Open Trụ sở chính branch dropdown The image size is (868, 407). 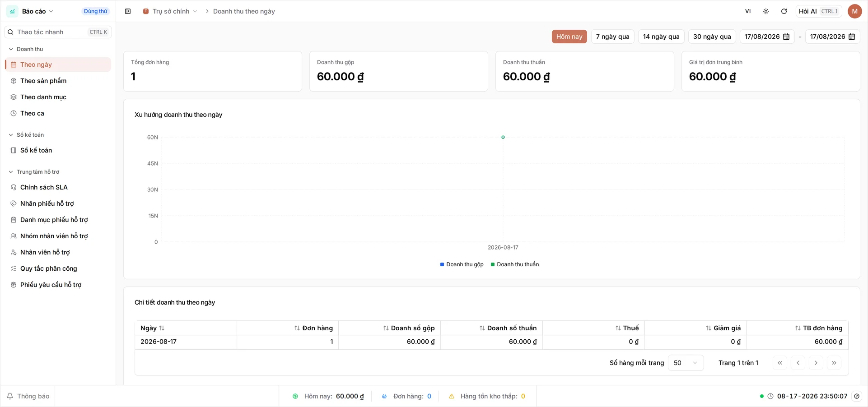(170, 11)
